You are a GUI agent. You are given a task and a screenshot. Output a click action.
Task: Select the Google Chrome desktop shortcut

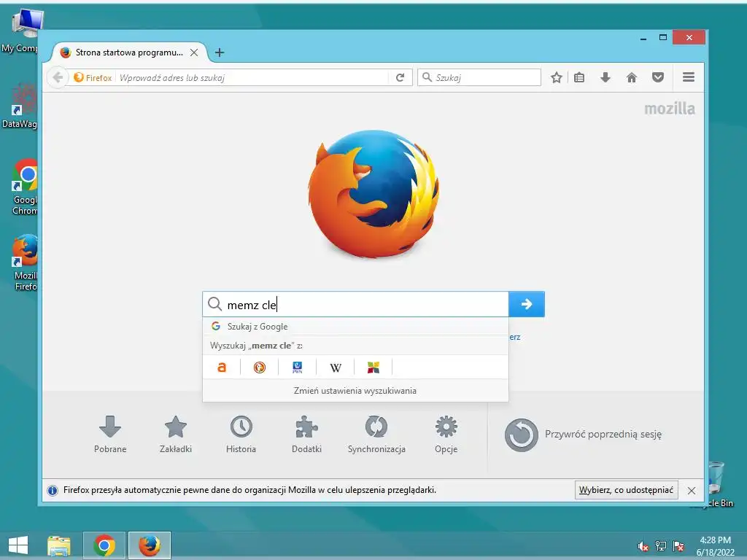[25, 187]
